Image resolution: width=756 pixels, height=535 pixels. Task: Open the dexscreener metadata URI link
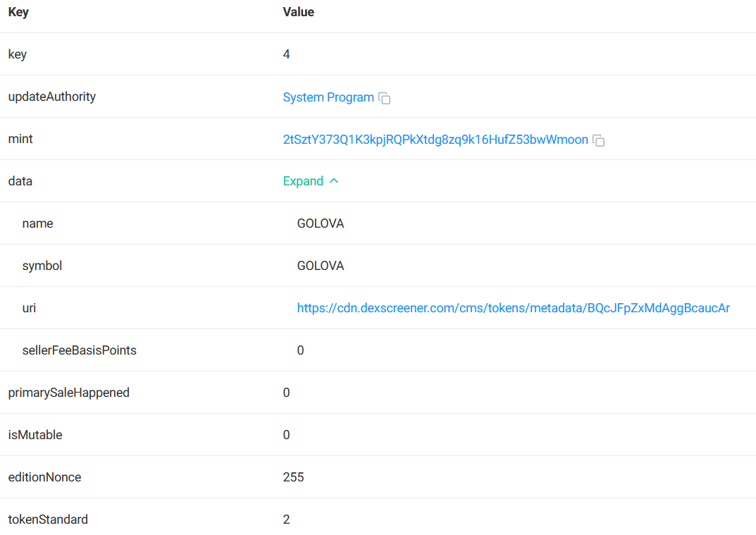coord(513,308)
